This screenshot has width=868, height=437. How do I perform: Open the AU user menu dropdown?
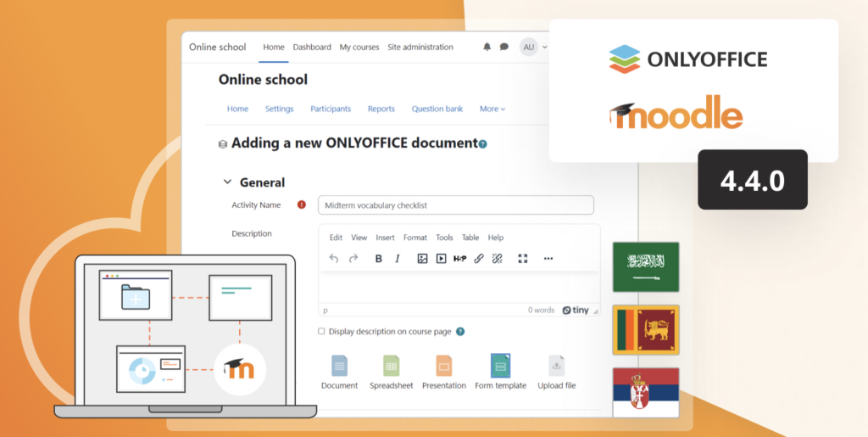pos(533,48)
